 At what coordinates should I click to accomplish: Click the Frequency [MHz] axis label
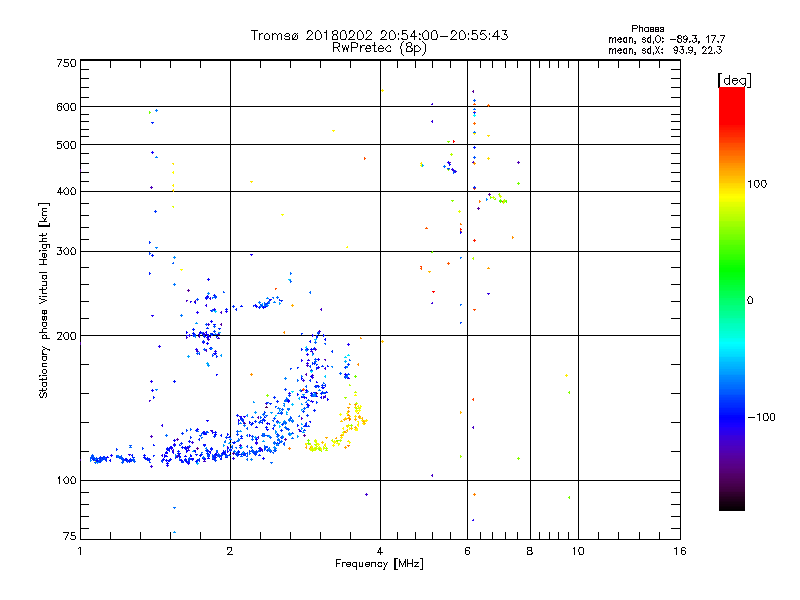(379, 564)
